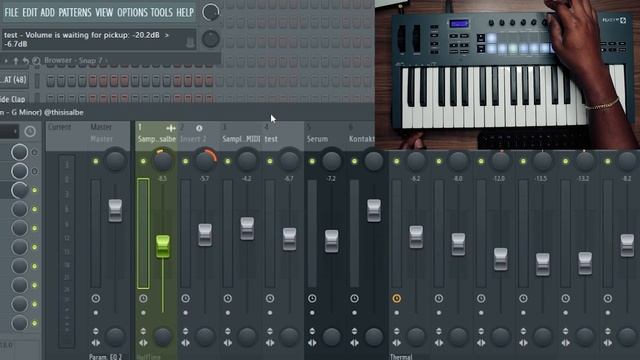The height and width of the screenshot is (360, 640).
Task: Open the TOOLS menu
Action: tap(162, 13)
